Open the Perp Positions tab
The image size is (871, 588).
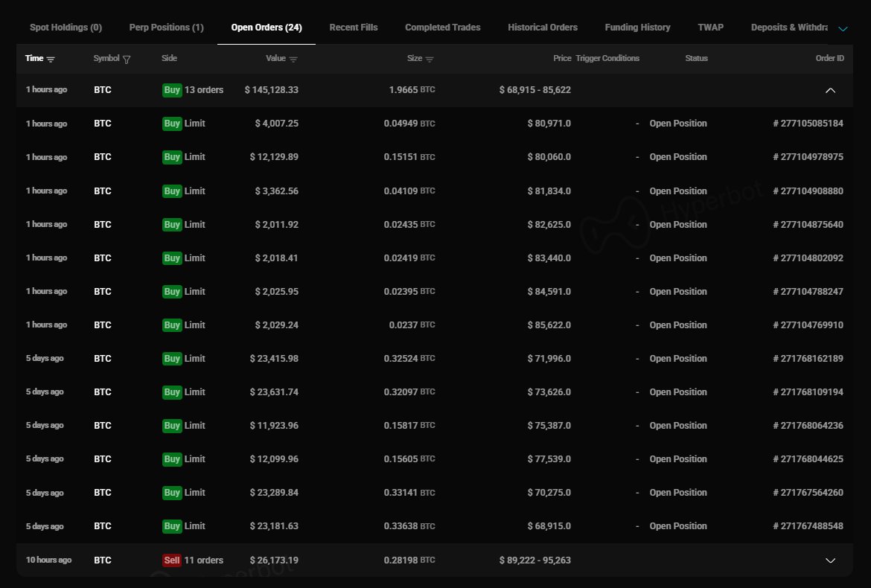[166, 27]
